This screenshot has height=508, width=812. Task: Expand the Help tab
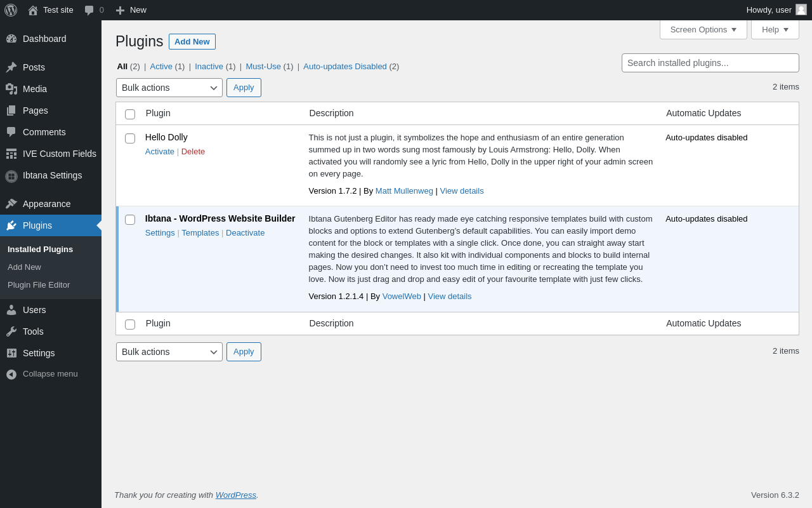coord(775,29)
